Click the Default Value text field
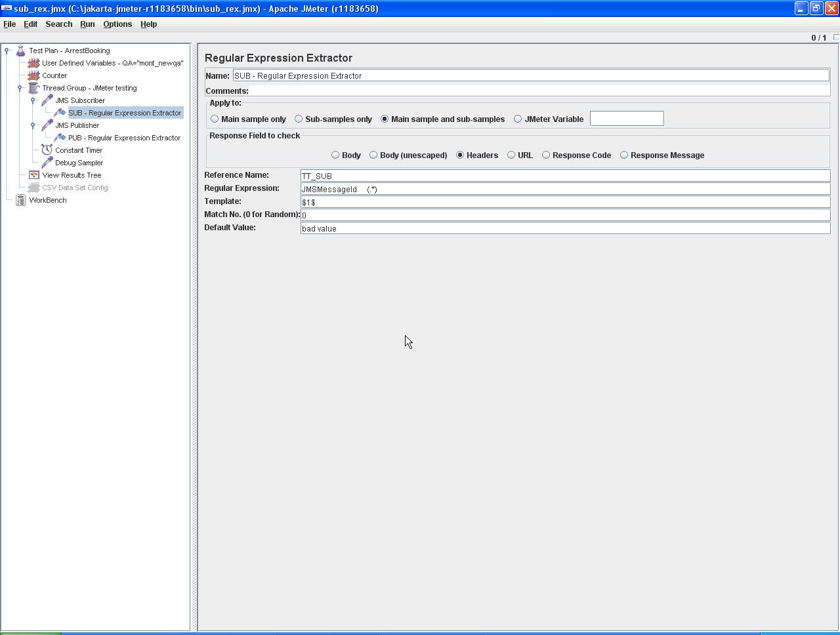The height and width of the screenshot is (635, 840). 564,228
